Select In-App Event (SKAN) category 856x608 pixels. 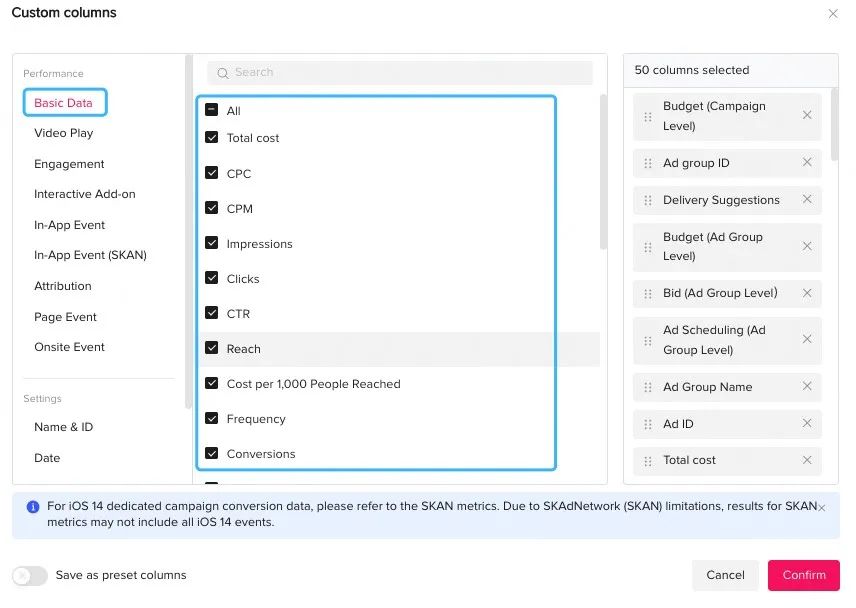click(x=90, y=255)
